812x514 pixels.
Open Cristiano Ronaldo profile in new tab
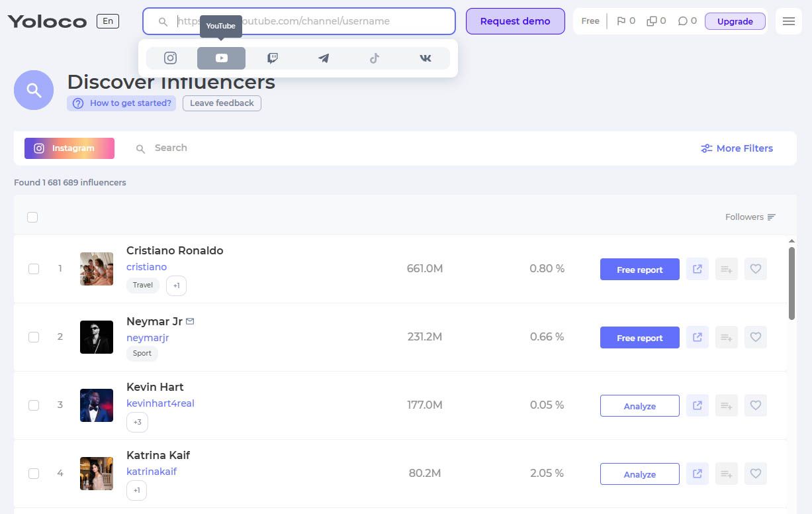698,269
